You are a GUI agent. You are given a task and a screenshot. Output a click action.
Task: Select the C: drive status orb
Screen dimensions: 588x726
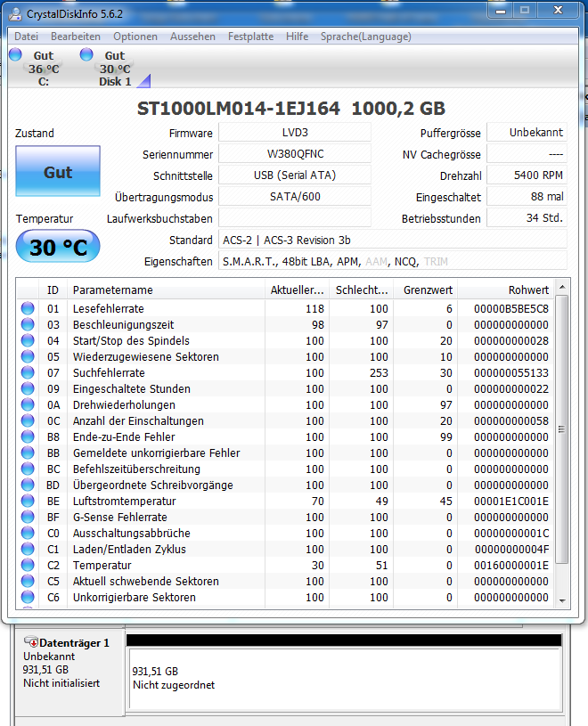point(16,54)
